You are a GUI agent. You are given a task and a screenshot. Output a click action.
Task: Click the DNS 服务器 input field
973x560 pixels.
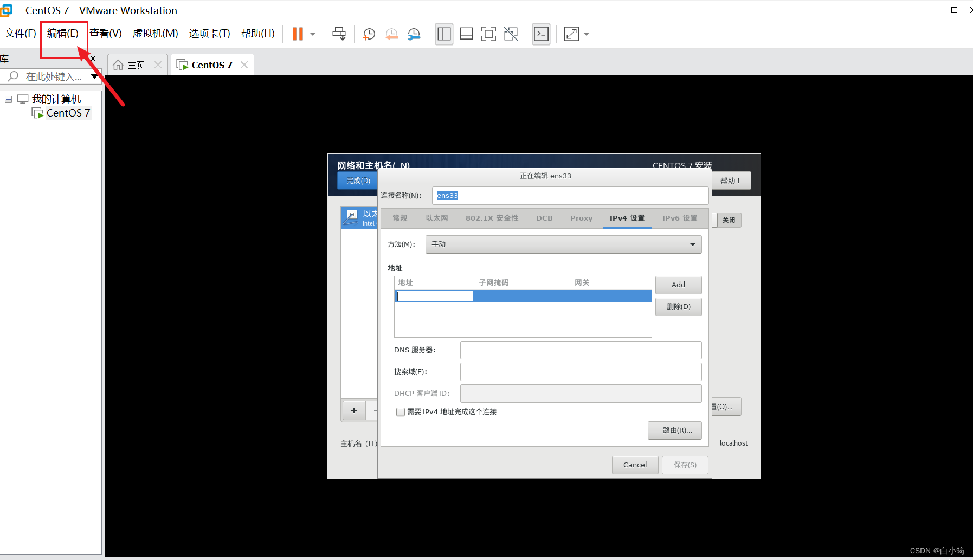581,350
